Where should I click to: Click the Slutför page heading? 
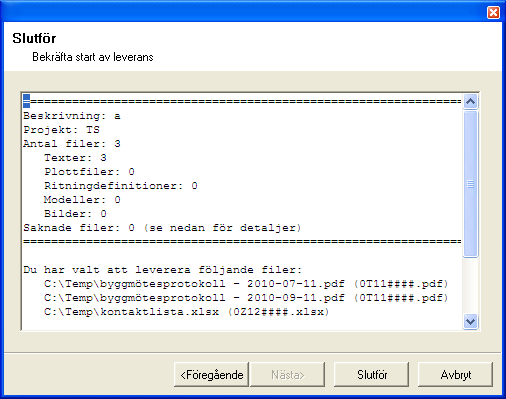click(34, 38)
